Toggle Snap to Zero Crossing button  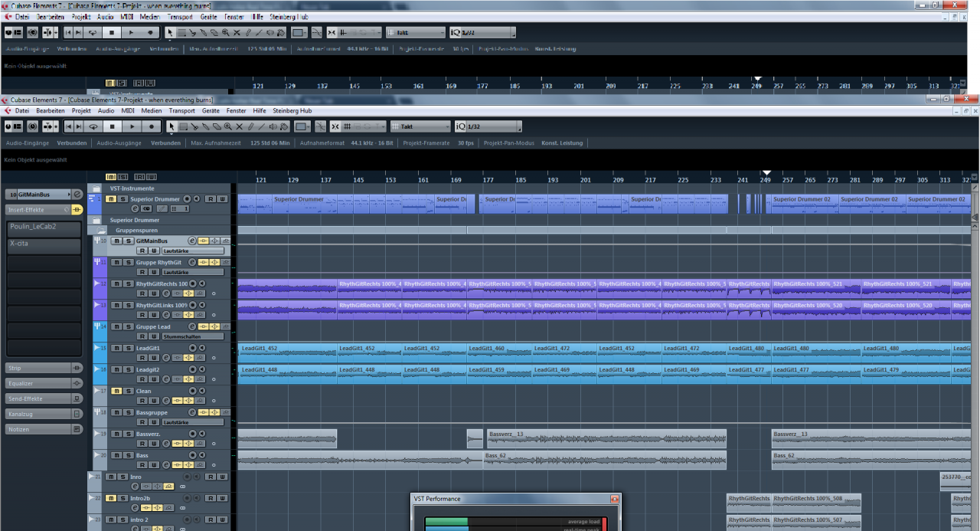[320, 126]
